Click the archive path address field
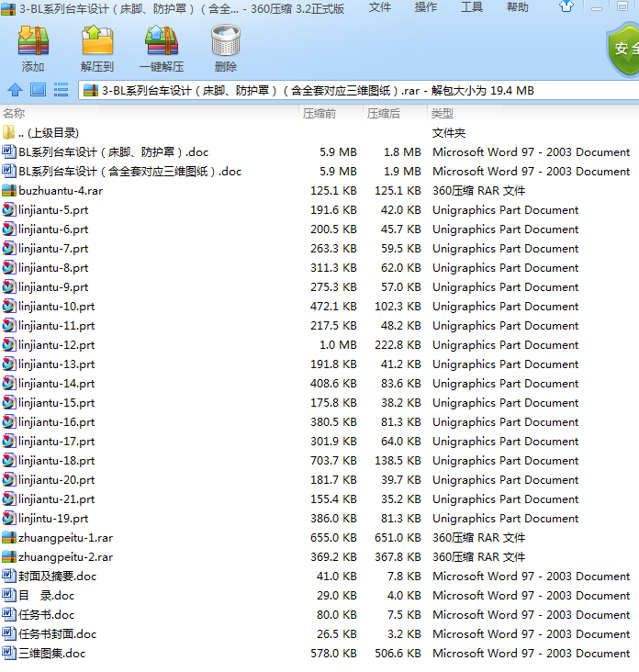 pyautogui.click(x=358, y=91)
